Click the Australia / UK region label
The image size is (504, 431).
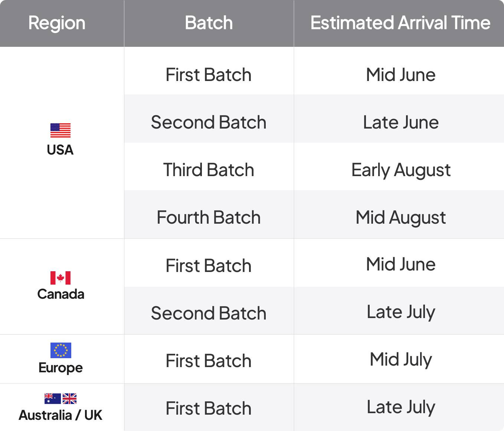coord(60,415)
